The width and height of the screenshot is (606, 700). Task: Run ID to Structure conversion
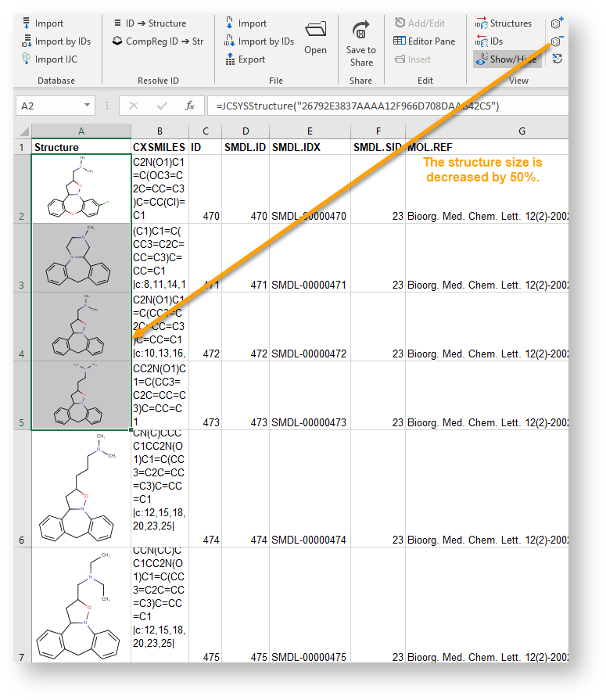pyautogui.click(x=149, y=23)
